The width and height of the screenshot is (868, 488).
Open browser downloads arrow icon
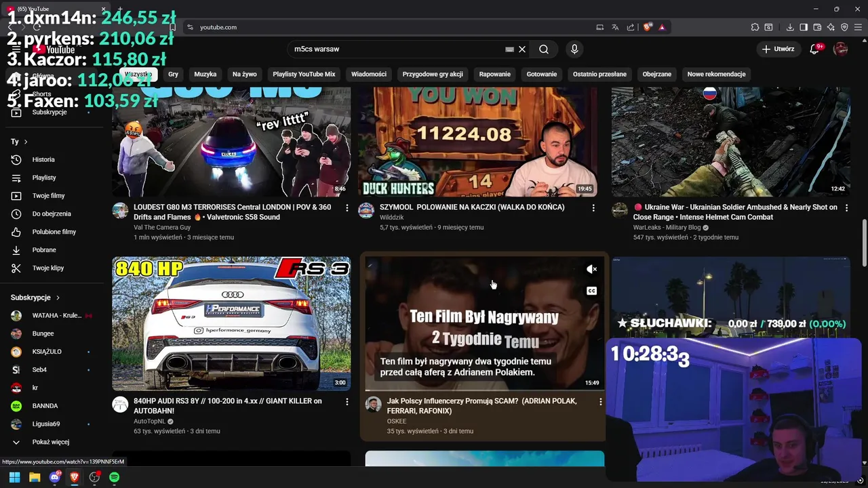pyautogui.click(x=790, y=27)
